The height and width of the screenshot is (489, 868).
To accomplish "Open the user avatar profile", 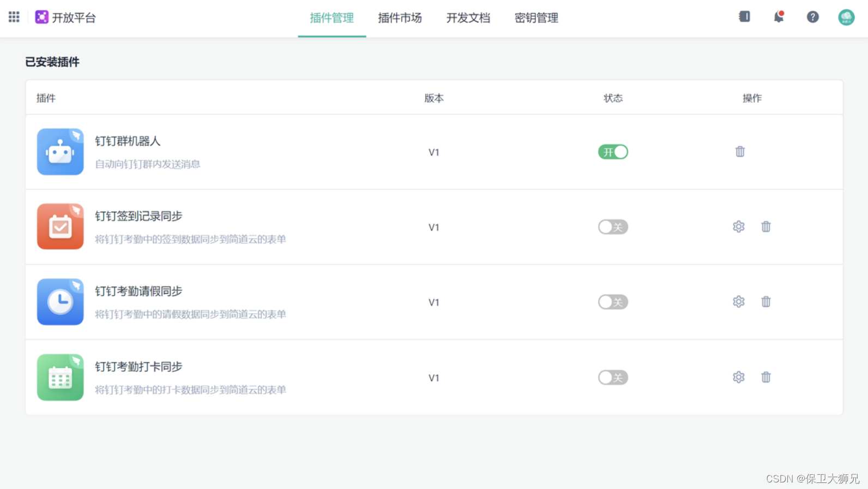I will pyautogui.click(x=846, y=17).
